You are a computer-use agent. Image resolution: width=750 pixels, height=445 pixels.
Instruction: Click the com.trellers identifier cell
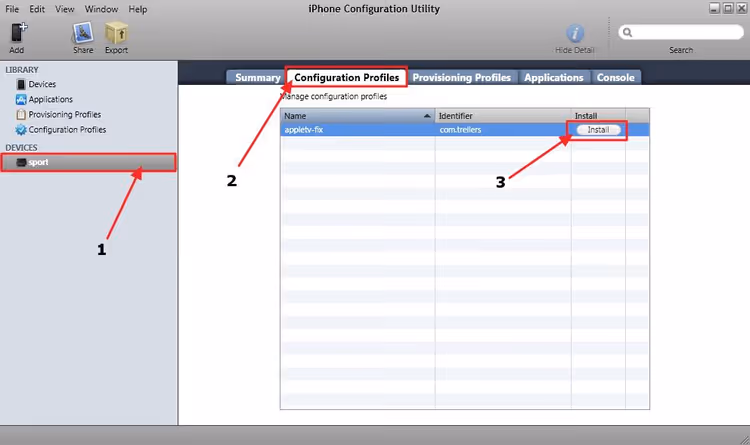pos(460,130)
